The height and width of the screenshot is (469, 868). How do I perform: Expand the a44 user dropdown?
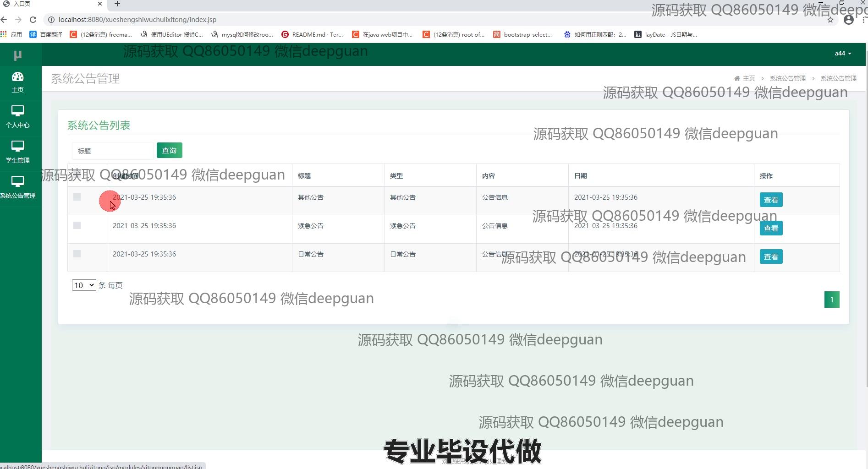(x=842, y=54)
